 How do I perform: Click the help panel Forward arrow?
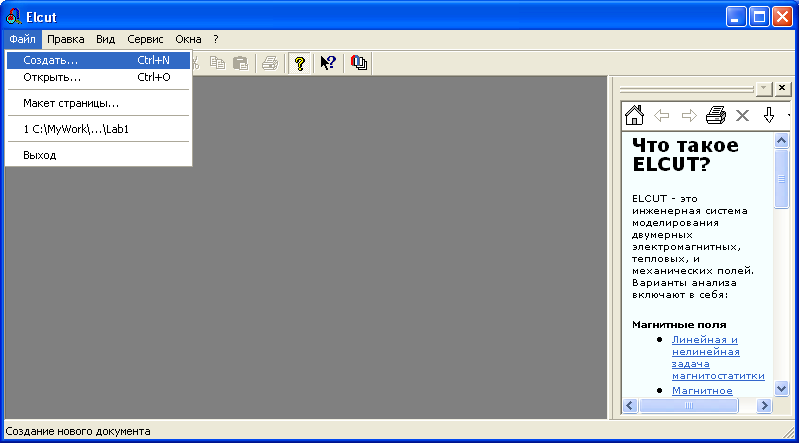pos(689,116)
